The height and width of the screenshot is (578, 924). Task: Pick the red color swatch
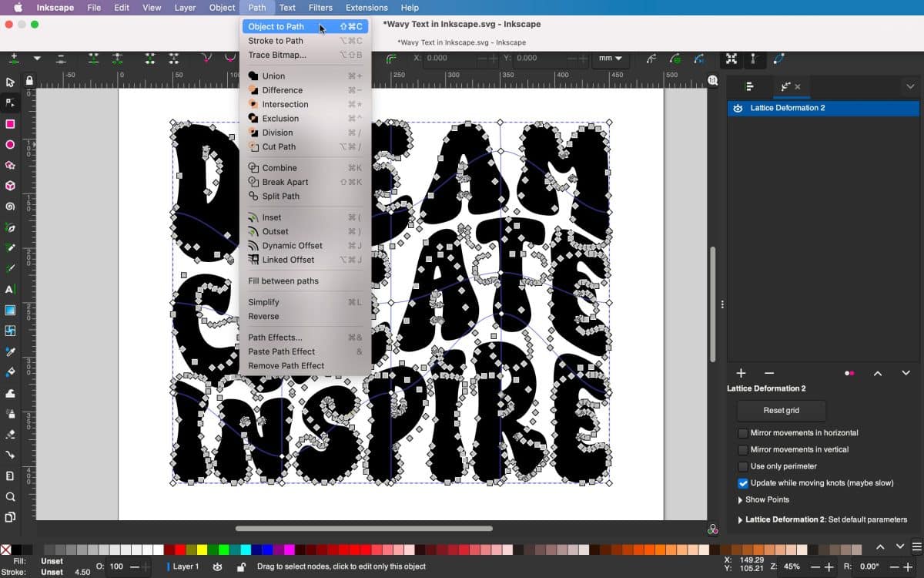180,549
